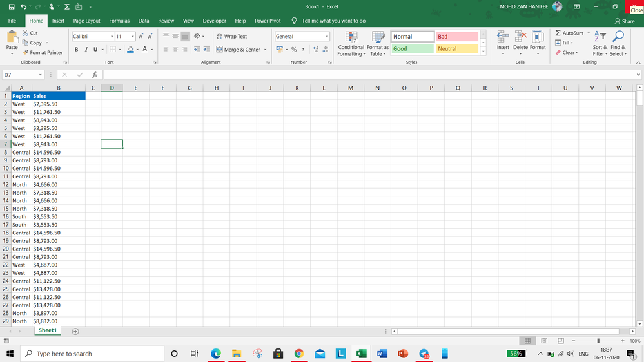
Task: Open the Data tab
Action: (144, 21)
